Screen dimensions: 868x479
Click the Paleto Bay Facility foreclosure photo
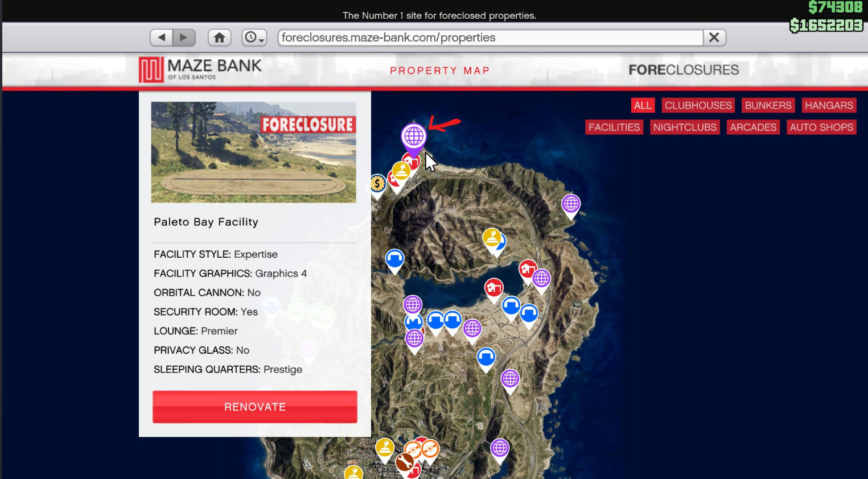pos(253,152)
